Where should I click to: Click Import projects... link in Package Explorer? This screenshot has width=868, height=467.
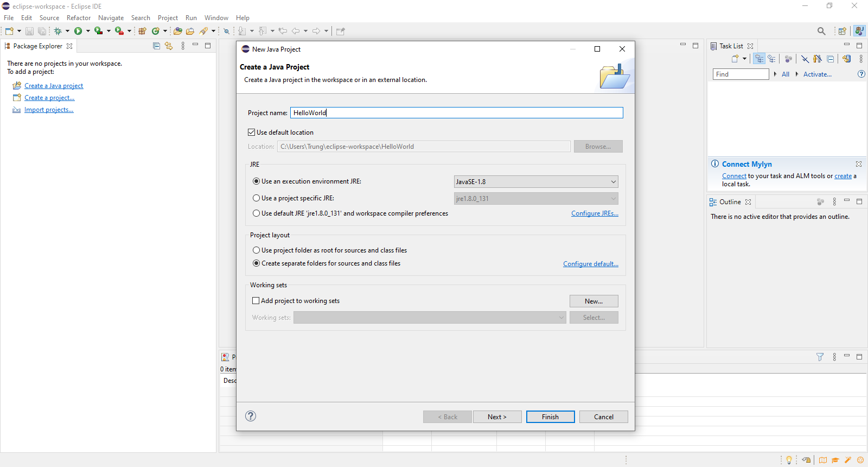(49, 110)
